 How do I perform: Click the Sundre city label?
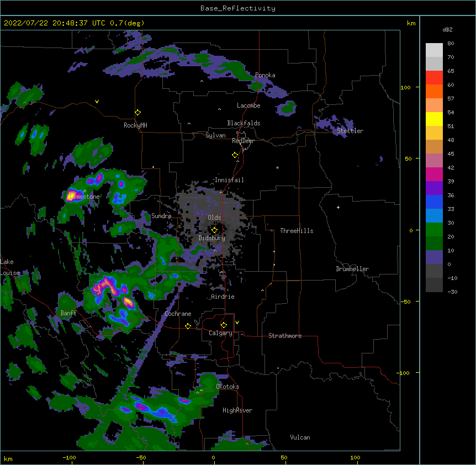(x=161, y=216)
